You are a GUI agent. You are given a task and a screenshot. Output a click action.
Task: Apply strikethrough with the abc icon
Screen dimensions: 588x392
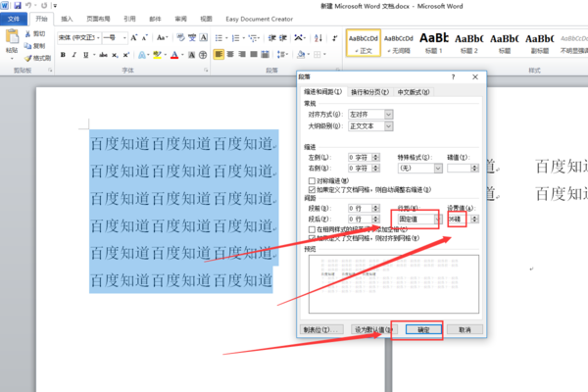[x=103, y=55]
